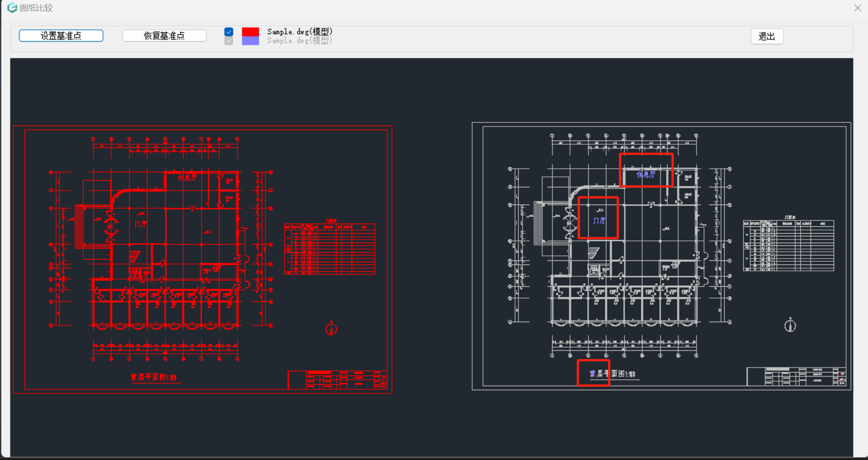868x460 pixels.
Task: Close the 图纸比较 window
Action: (858, 8)
